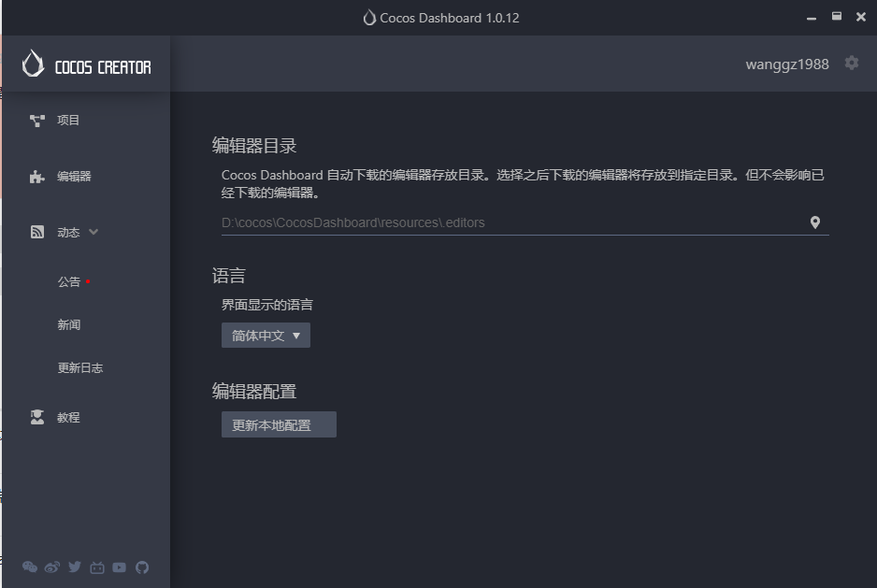Click the 更新本地配置 button
The image size is (877, 588).
point(279,424)
